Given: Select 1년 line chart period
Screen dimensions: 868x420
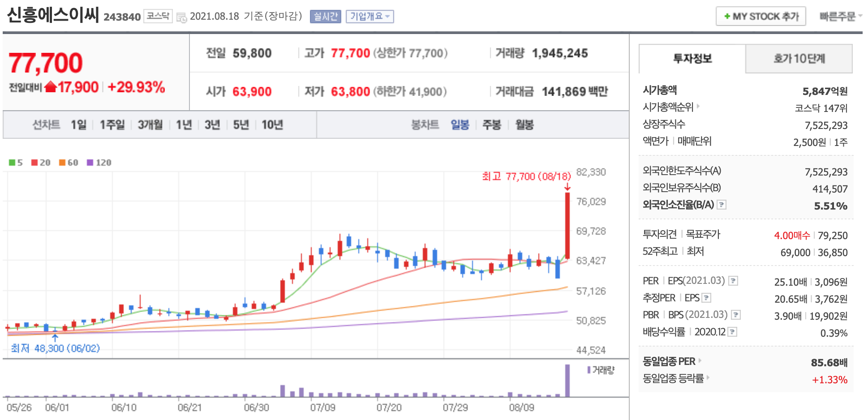Looking at the screenshot, I should 184,124.
